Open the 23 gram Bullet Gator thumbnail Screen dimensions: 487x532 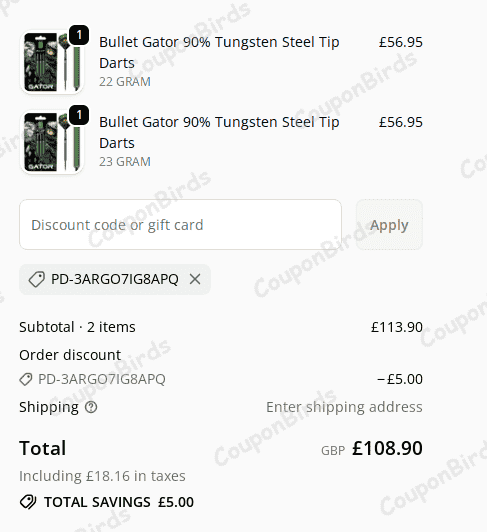pyautogui.click(x=52, y=142)
